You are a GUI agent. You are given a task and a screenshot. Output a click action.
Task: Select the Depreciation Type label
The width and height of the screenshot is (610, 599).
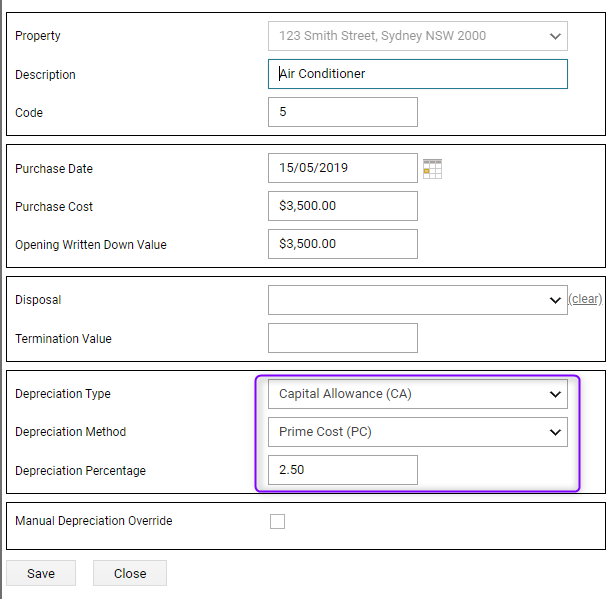pos(63,394)
